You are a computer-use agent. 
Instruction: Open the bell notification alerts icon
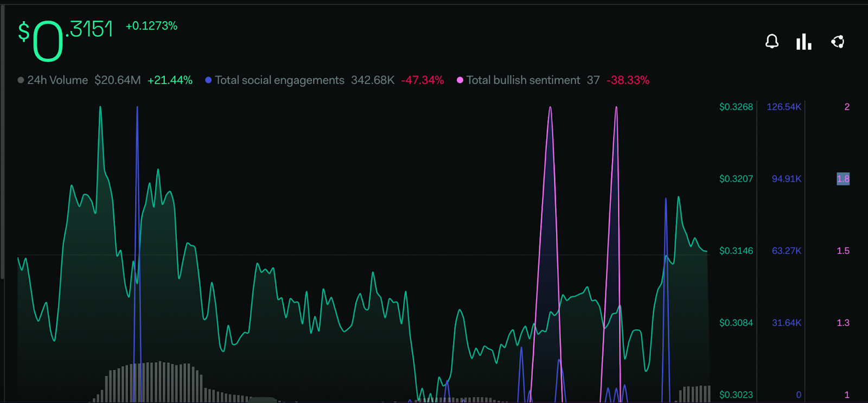[x=772, y=41]
